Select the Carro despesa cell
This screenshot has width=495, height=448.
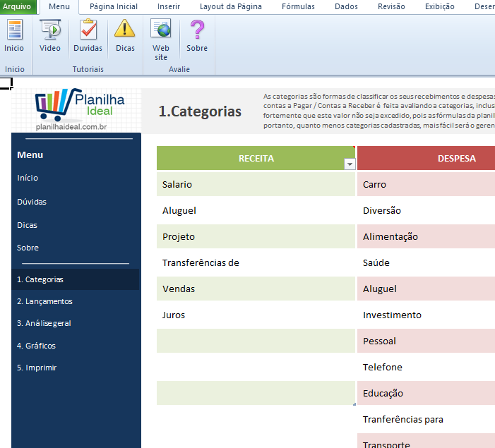point(427,184)
